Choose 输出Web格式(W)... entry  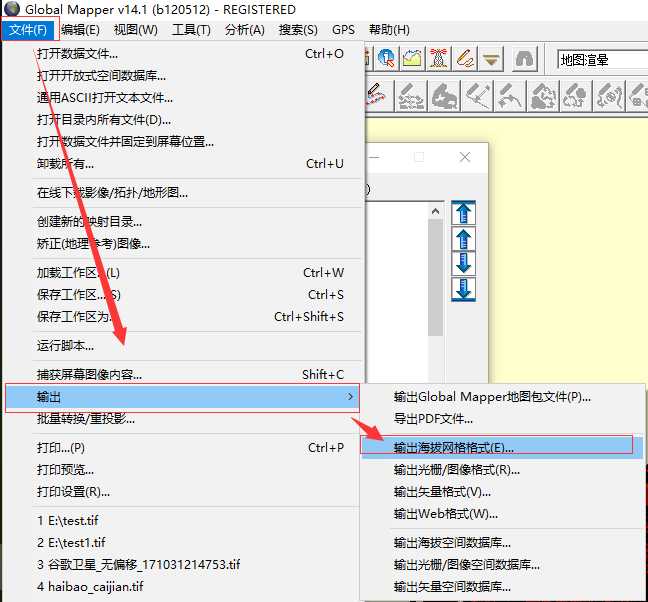502,514
